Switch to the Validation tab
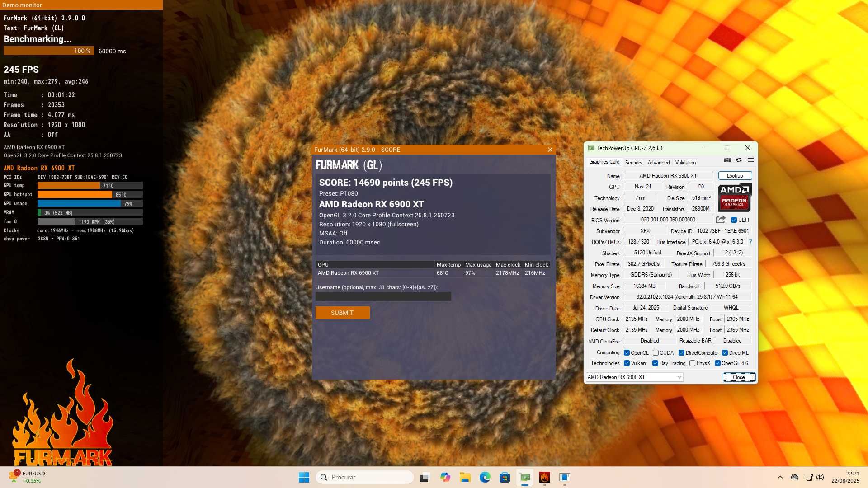Image resolution: width=868 pixels, height=488 pixels. tap(685, 163)
